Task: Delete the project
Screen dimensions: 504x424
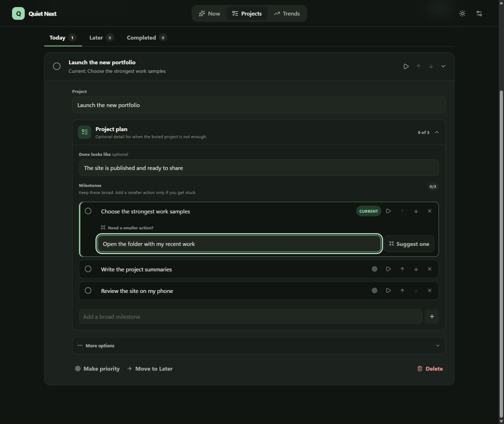Action: tap(430, 369)
